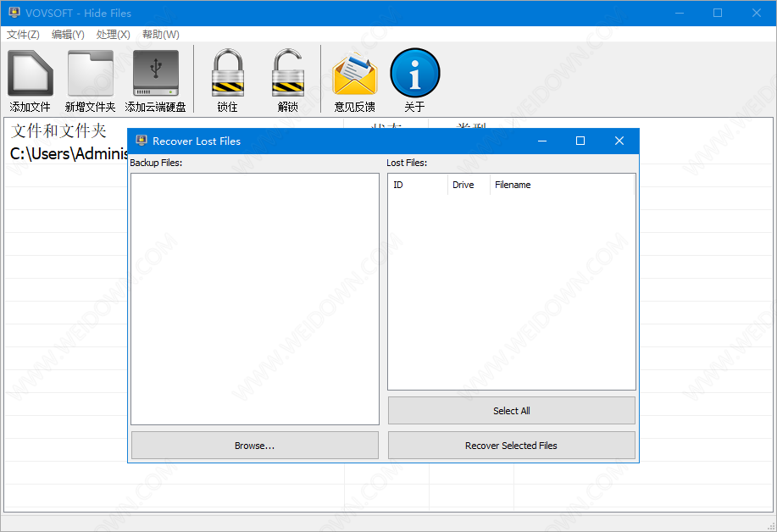Click the 添加文件 (add file) toolbar icon
The height and width of the screenshot is (532, 777).
tap(31, 72)
